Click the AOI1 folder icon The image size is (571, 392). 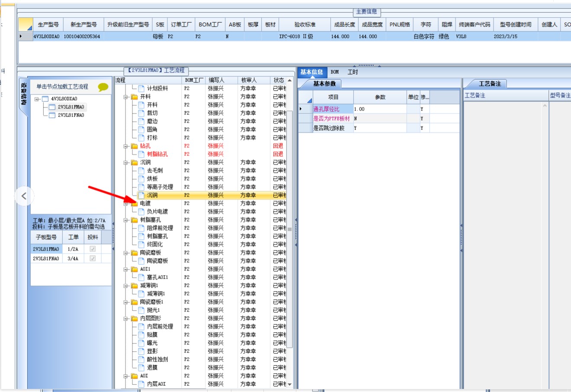coord(135,269)
